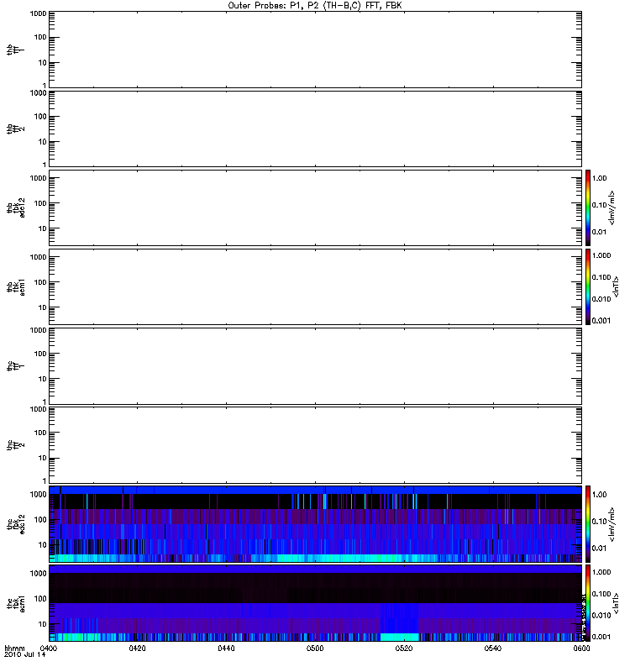Click the 'thc fbk scm1' panel axis title
The height and width of the screenshot is (672, 630).
click(x=16, y=603)
